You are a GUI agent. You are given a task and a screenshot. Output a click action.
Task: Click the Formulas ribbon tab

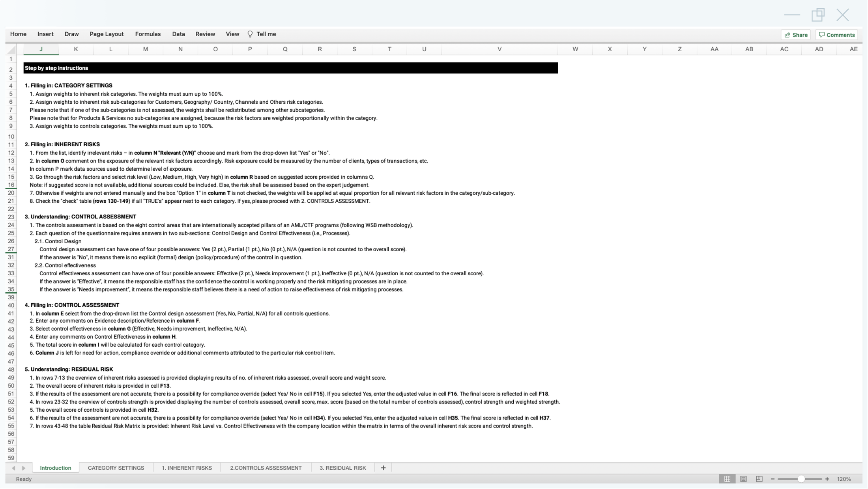coord(147,34)
